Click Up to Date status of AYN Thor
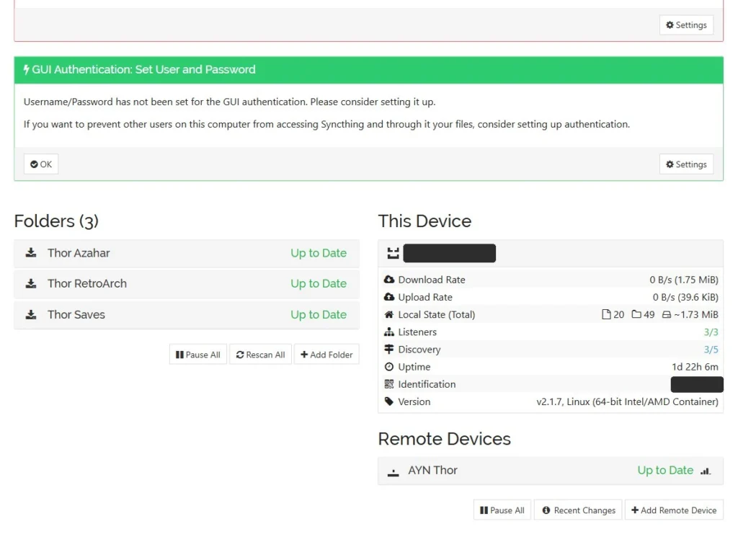738x560 pixels. pos(665,471)
